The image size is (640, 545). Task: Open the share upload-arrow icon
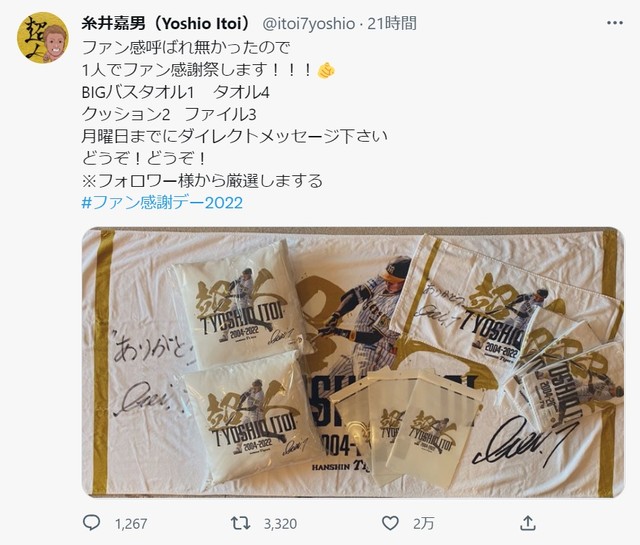[528, 523]
